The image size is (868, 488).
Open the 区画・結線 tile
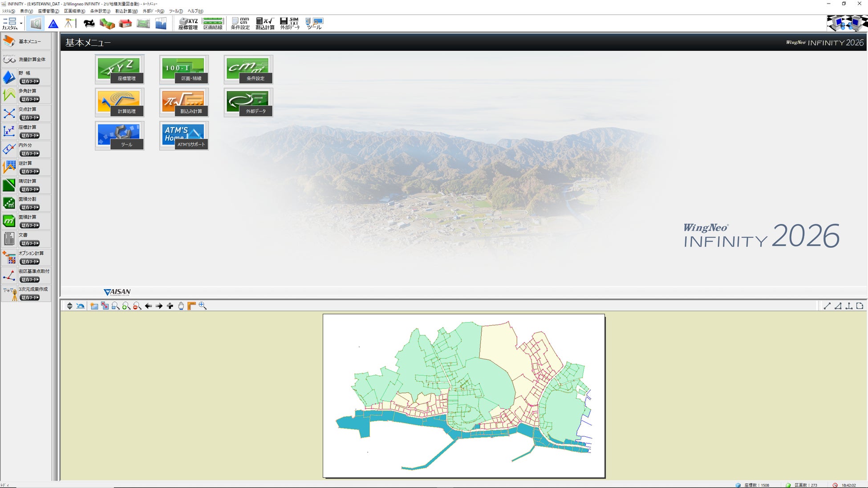[x=183, y=69]
